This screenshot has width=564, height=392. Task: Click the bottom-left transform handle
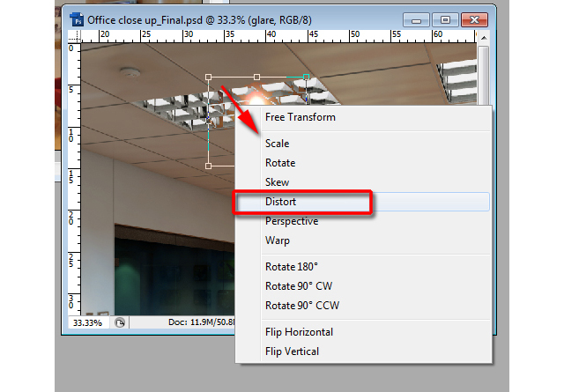pos(208,166)
